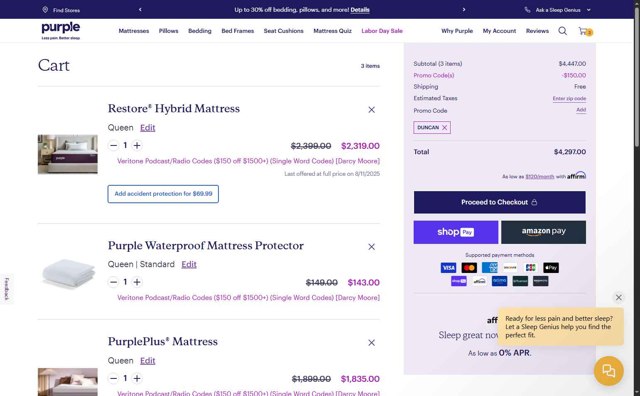Click the page vertical scrollbar
Viewport: 640px width, 396px height.
click(x=637, y=78)
